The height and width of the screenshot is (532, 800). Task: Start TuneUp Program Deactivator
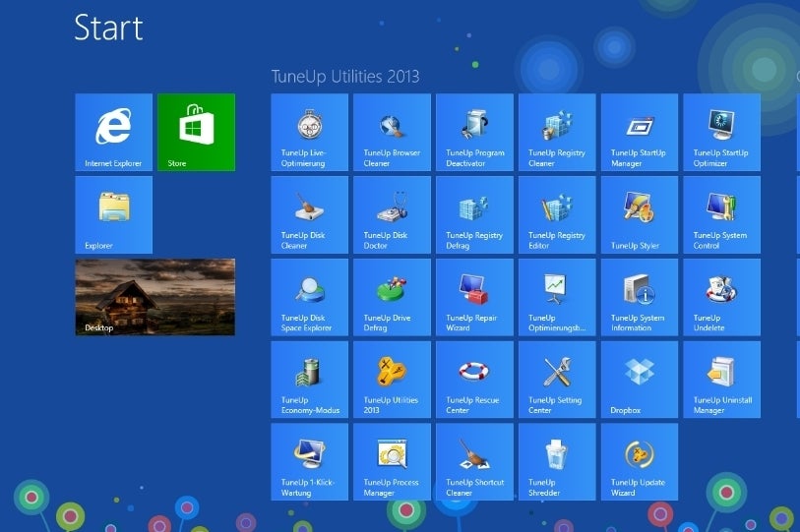tap(474, 132)
